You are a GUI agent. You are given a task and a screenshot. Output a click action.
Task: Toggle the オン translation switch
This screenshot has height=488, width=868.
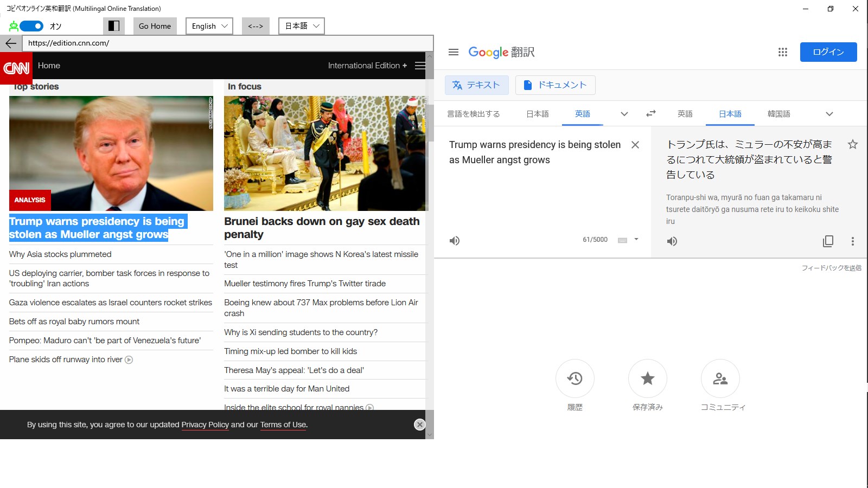point(31,26)
